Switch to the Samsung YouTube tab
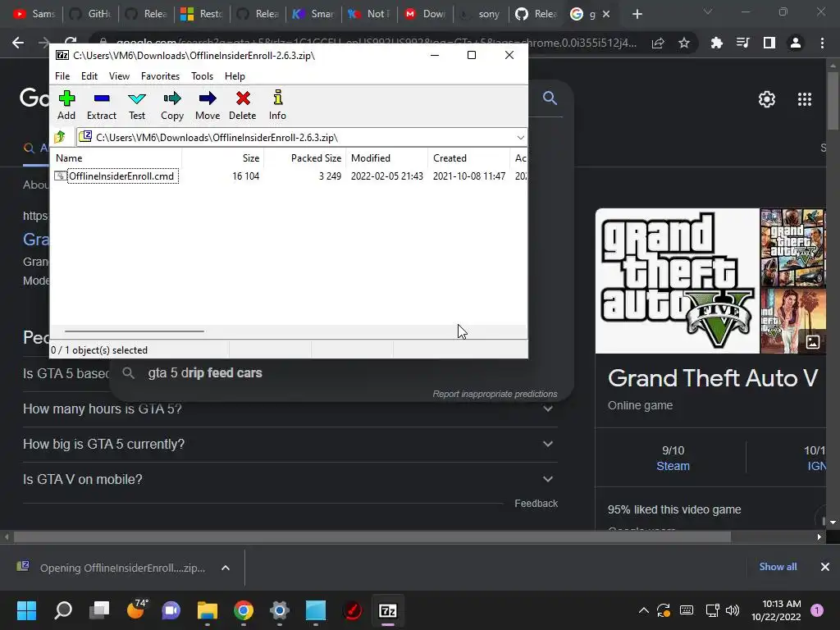Viewport: 840px width, 630px height. 34,14
